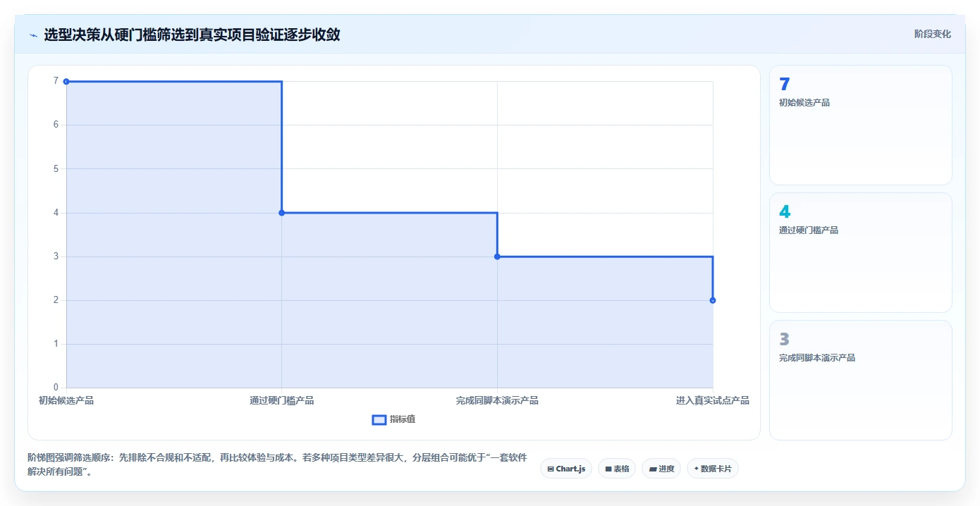Click the 表格 tag chip
Image resolution: width=980 pixels, height=506 pixels.
[617, 469]
